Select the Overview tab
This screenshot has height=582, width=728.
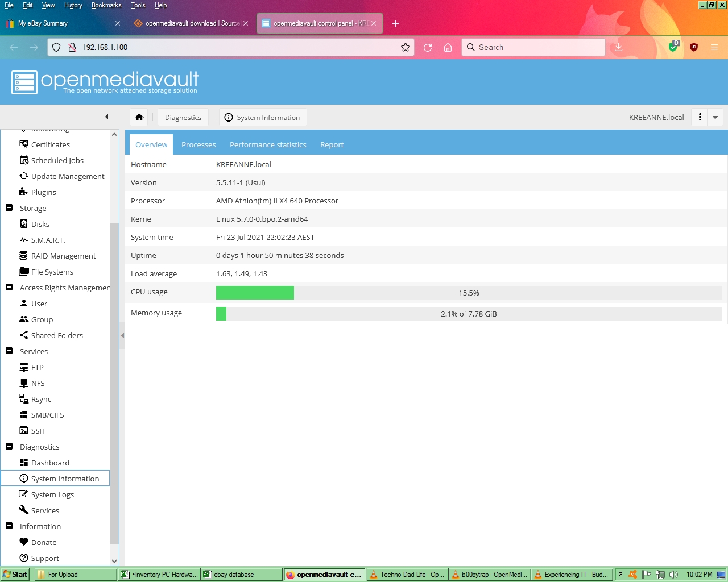(x=151, y=144)
